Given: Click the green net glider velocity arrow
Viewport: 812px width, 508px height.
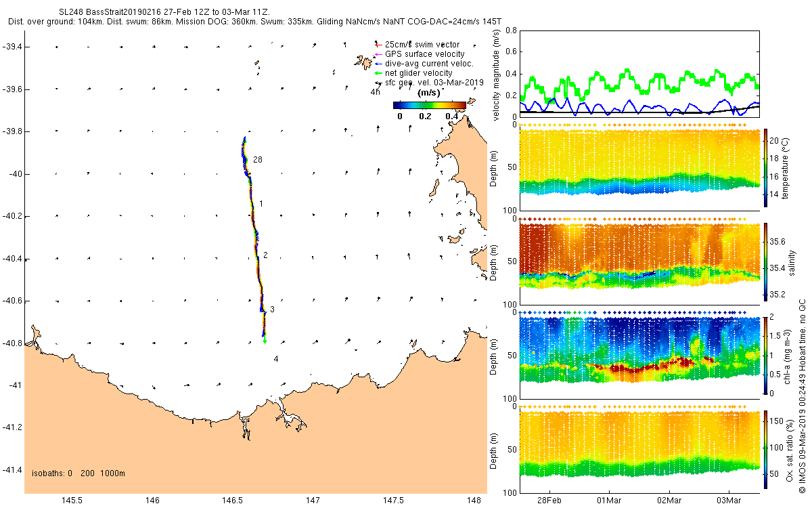Looking at the screenshot, I should click(378, 72).
